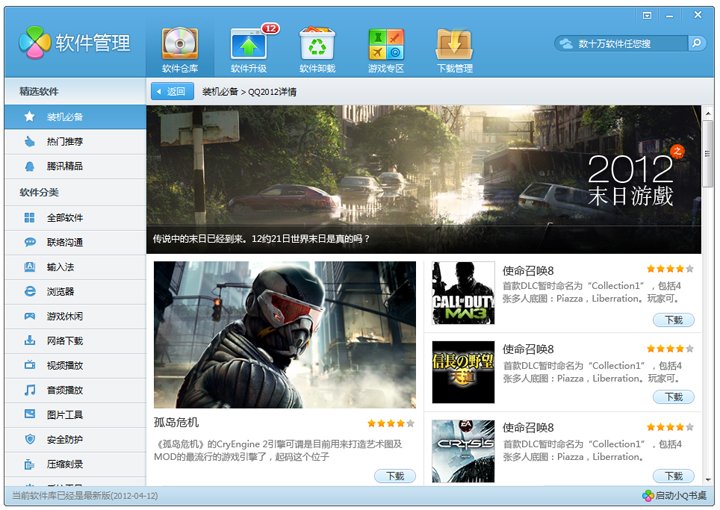Open the 浏览器 browser category
720x510 pixels.
pyautogui.click(x=60, y=292)
